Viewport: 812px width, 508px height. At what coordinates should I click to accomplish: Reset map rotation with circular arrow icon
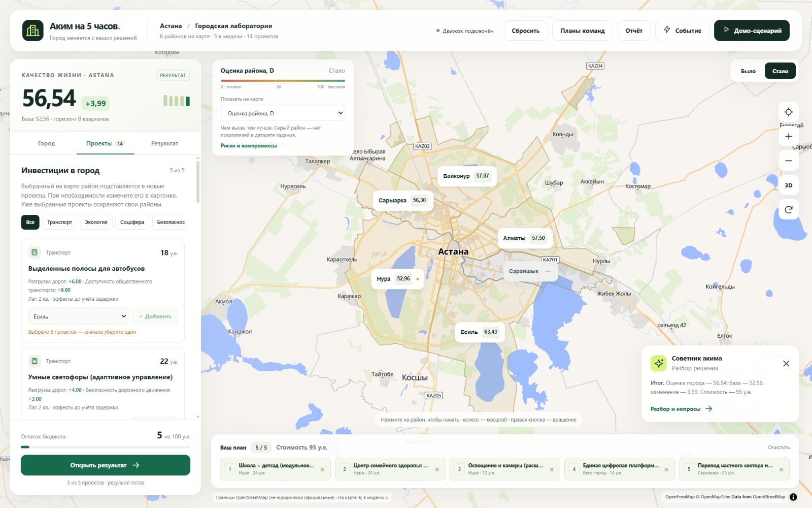789,209
